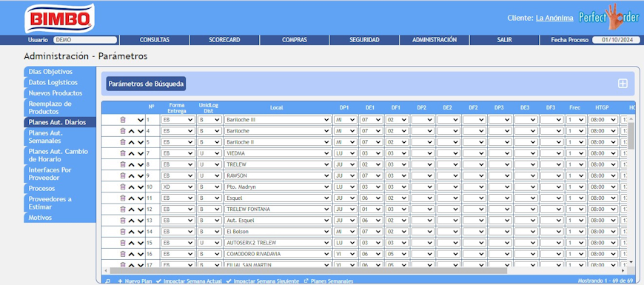Click the Fecha Proceso date field
The height and width of the screenshot is (285, 644).
click(616, 40)
